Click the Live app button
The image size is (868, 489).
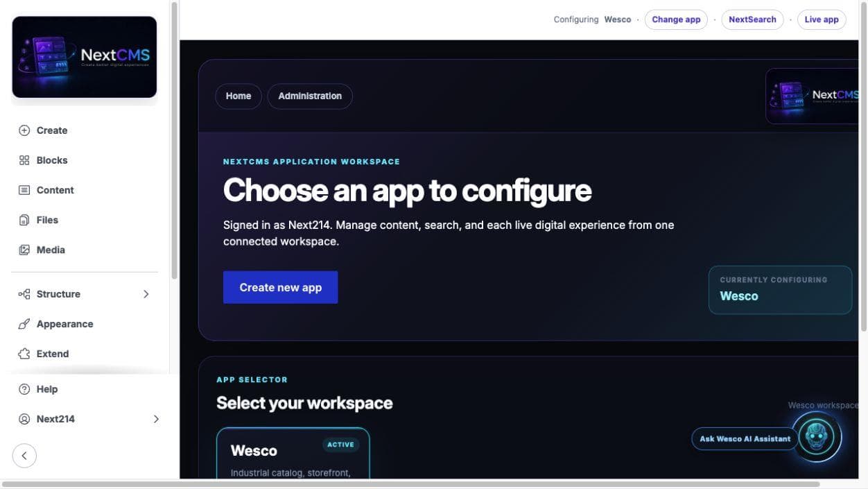tap(822, 19)
